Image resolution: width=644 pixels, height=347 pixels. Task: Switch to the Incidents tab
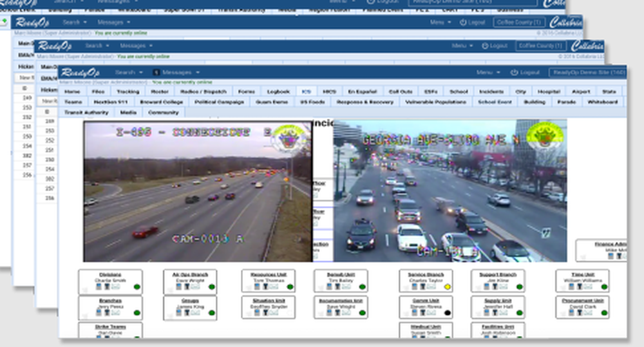(x=491, y=91)
